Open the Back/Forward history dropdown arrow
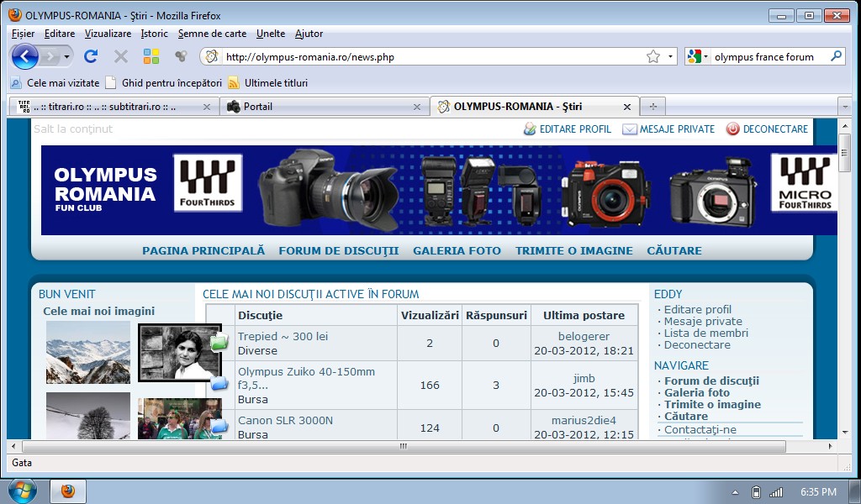The height and width of the screenshot is (504, 861). (x=66, y=56)
